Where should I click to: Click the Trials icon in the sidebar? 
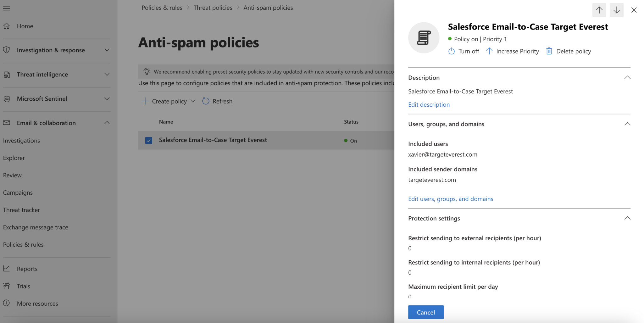pos(7,286)
